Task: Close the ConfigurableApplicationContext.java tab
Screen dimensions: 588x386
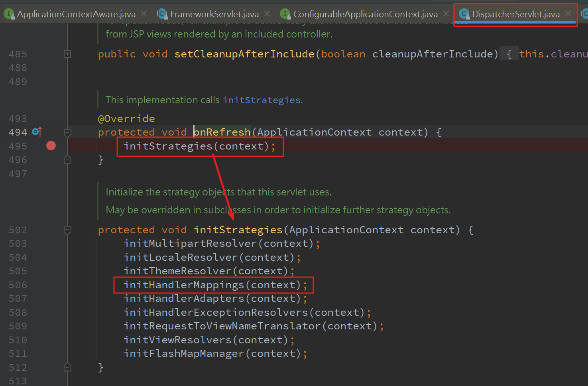Action: tap(445, 13)
